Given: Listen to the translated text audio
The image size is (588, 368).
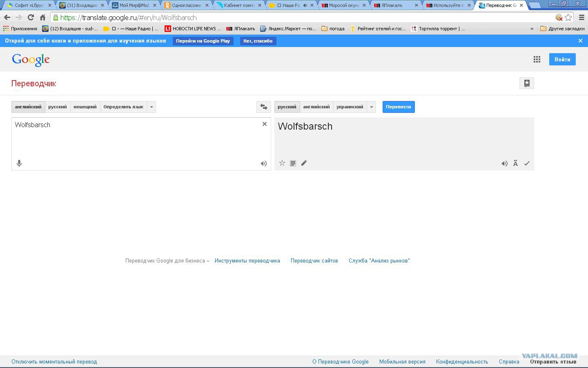Looking at the screenshot, I should [x=504, y=164].
